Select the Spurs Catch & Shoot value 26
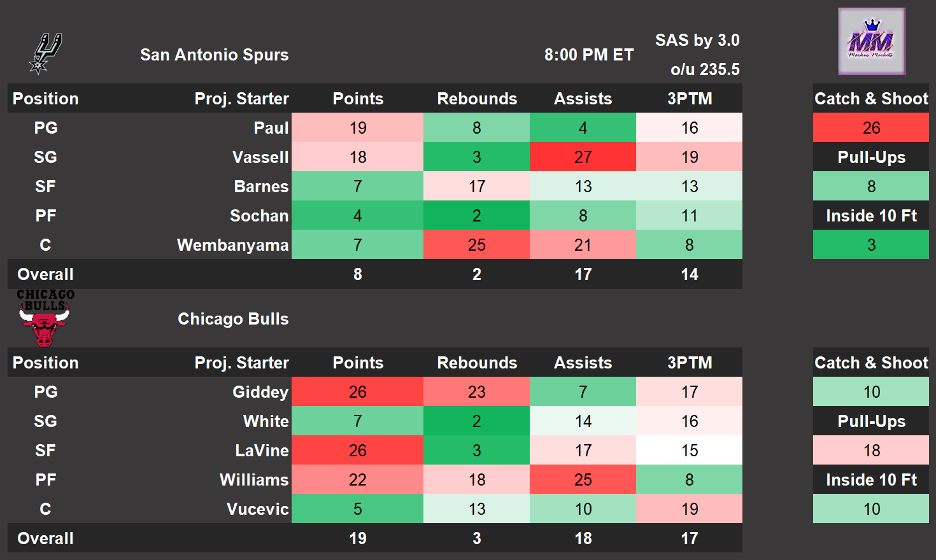936x560 pixels. tap(871, 128)
